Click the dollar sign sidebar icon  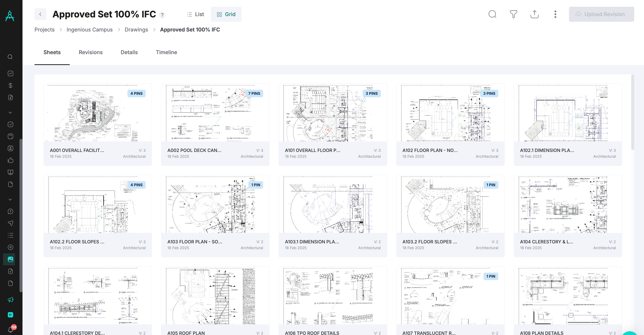10,85
